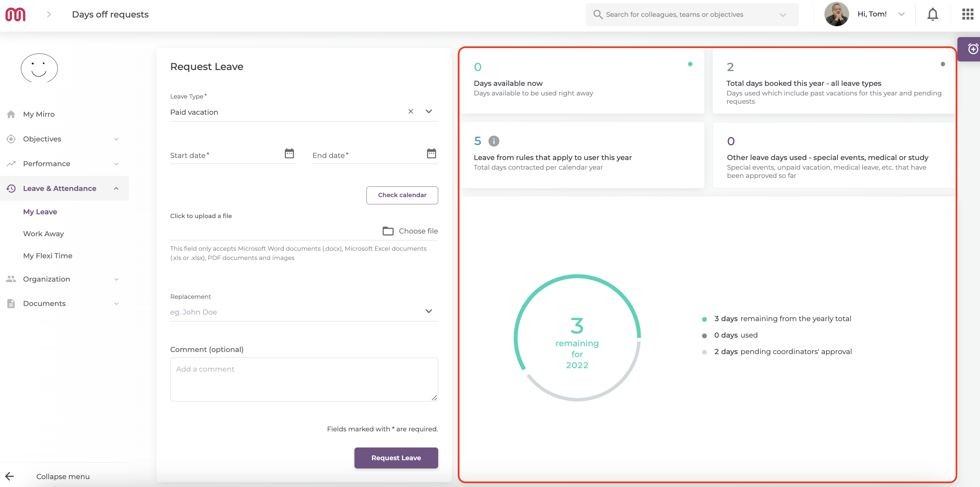Image resolution: width=980 pixels, height=487 pixels.
Task: Click the End date input field
Action: click(x=375, y=155)
